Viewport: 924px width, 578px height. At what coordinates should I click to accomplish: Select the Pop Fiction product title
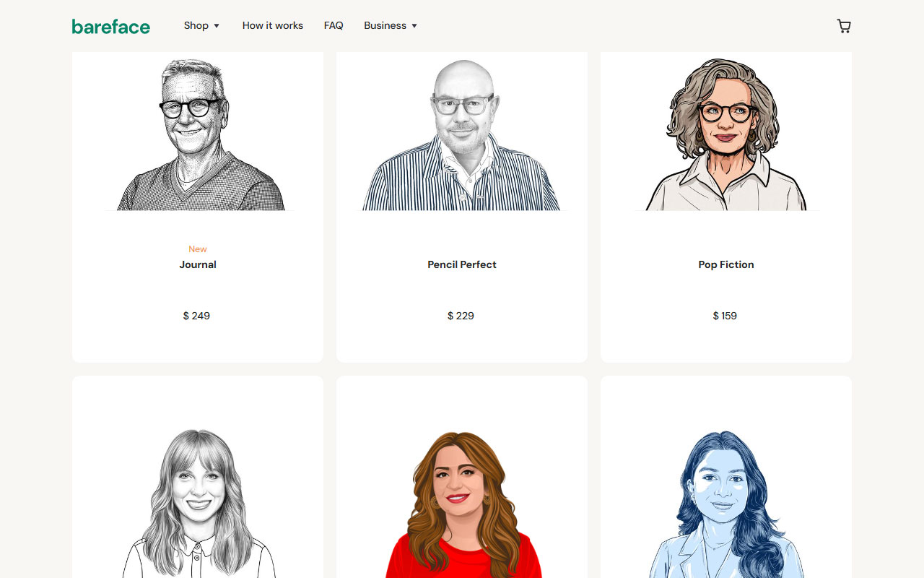(x=726, y=264)
